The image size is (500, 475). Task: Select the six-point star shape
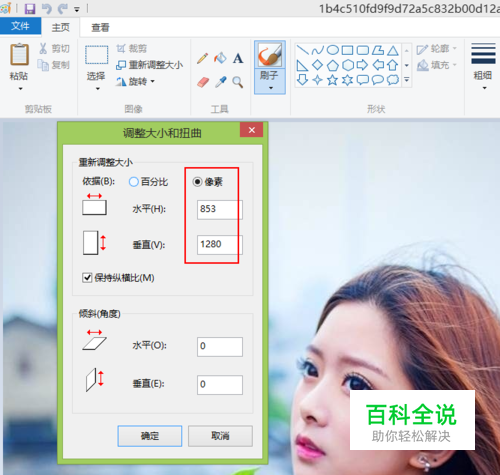coord(348,80)
